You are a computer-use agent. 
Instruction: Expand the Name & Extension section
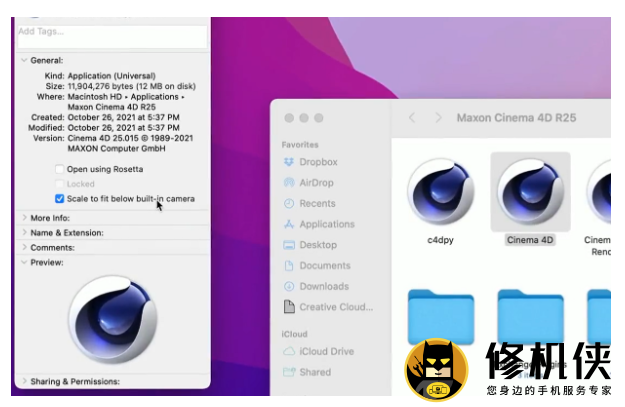pyautogui.click(x=24, y=232)
